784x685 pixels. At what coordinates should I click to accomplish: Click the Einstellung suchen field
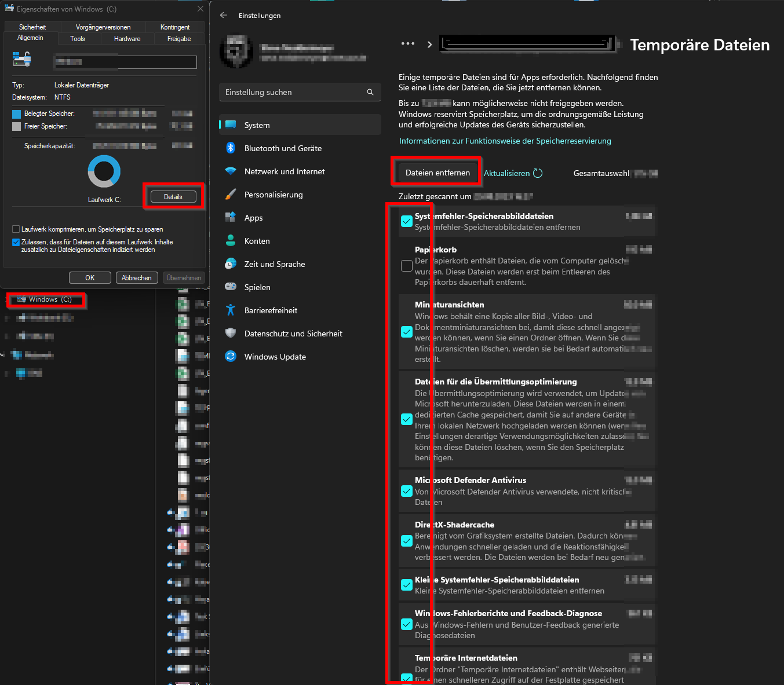(x=300, y=92)
